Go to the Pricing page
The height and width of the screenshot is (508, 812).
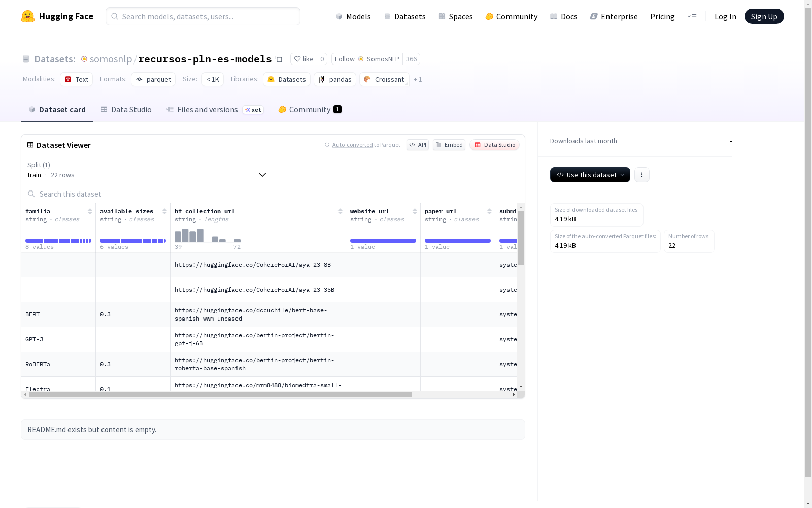[x=662, y=16]
